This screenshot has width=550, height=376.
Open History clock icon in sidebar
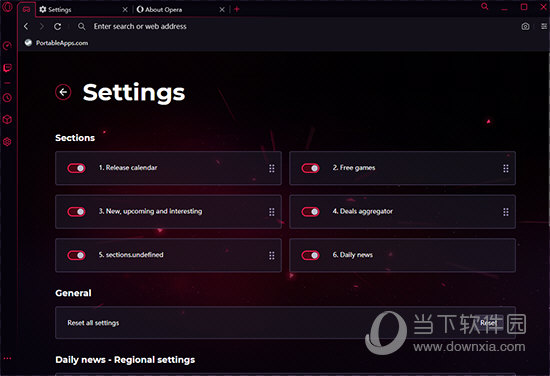click(7, 98)
